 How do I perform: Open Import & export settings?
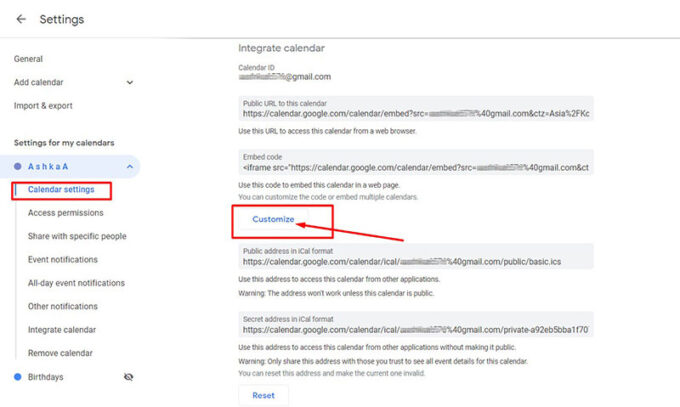point(43,106)
